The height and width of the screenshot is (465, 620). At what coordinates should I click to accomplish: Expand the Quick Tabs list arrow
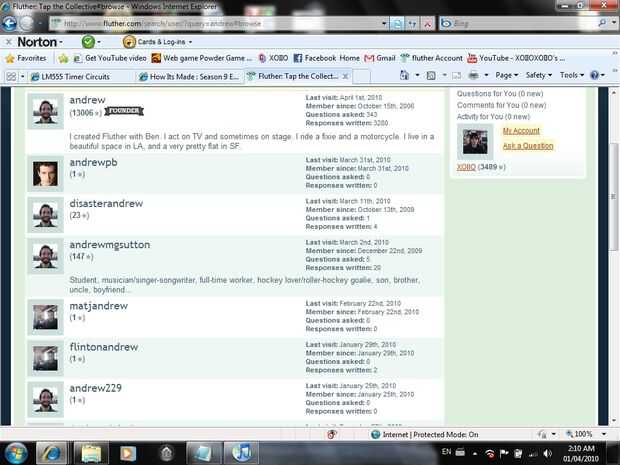pyautogui.click(x=23, y=76)
